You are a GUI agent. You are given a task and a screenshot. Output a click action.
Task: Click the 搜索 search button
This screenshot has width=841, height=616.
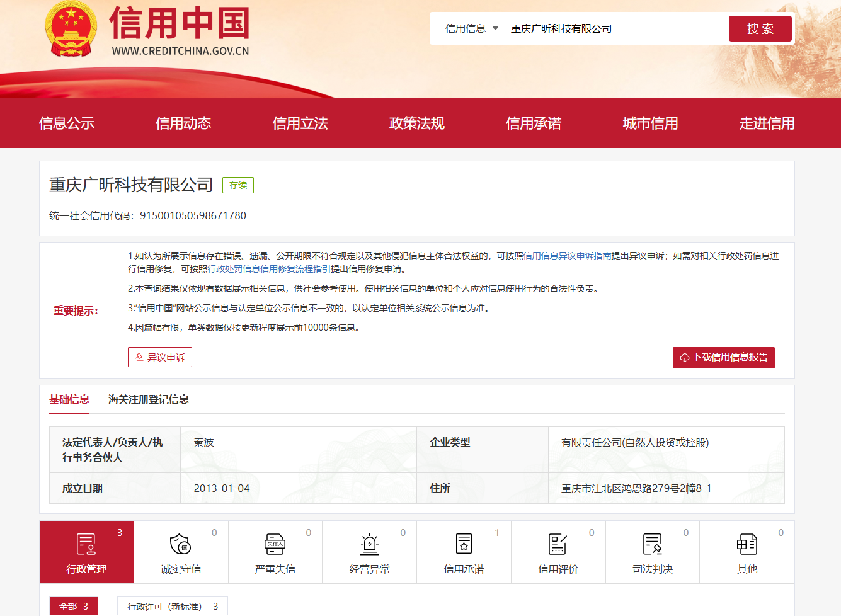pos(760,28)
